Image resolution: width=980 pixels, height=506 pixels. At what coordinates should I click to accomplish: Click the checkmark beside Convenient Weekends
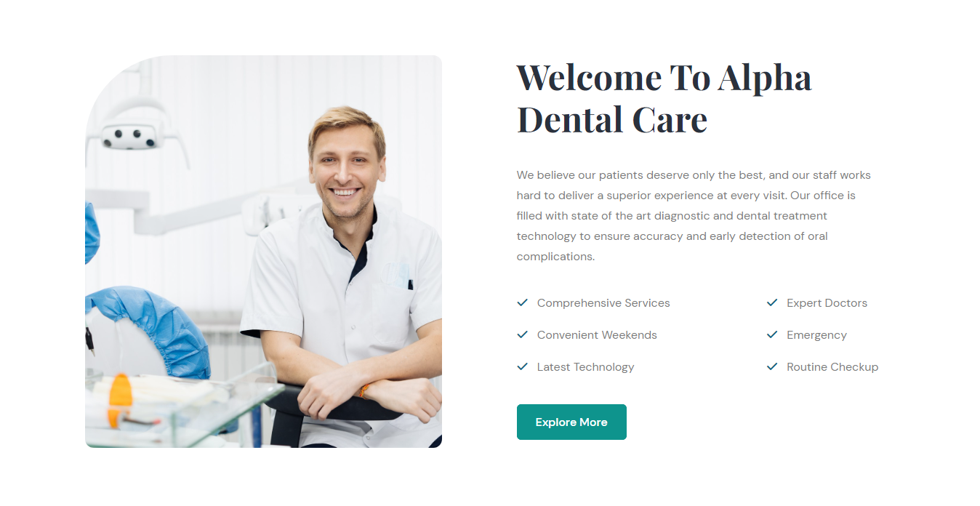point(522,334)
